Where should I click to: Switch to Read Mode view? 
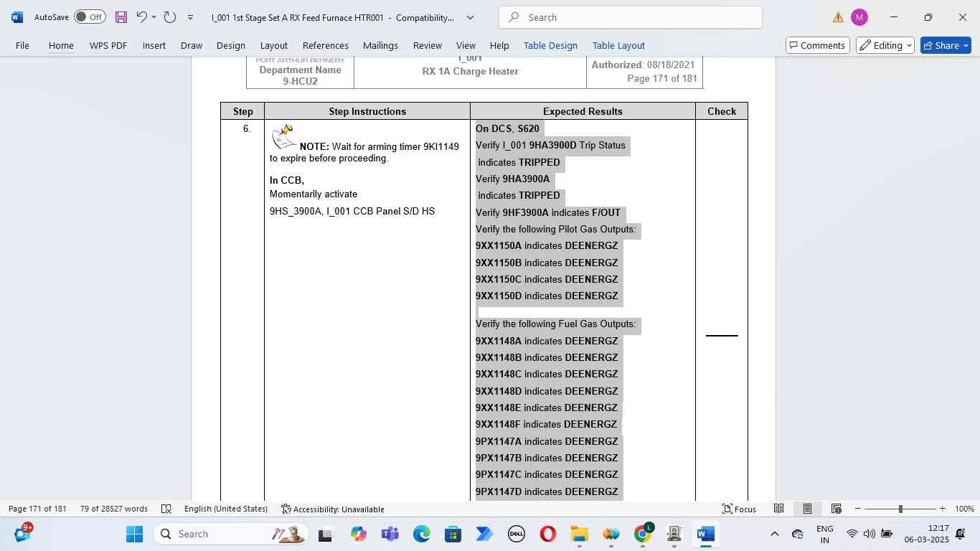point(778,509)
